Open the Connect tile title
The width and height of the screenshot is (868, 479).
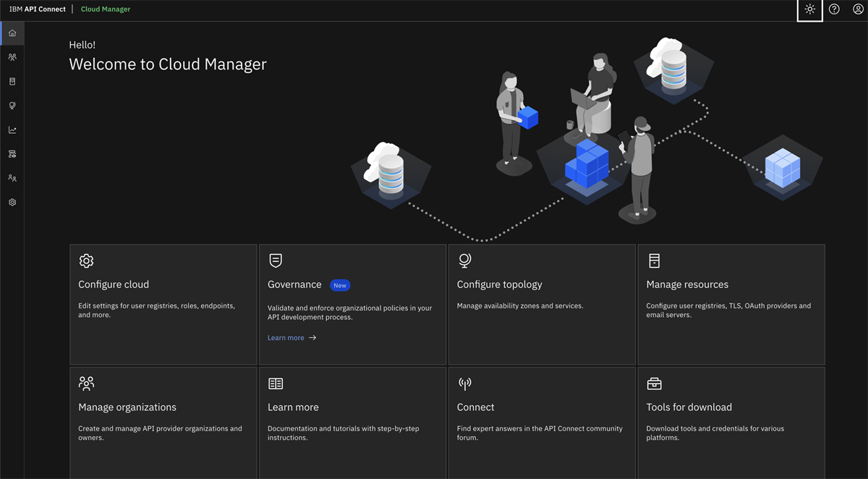[x=476, y=407]
